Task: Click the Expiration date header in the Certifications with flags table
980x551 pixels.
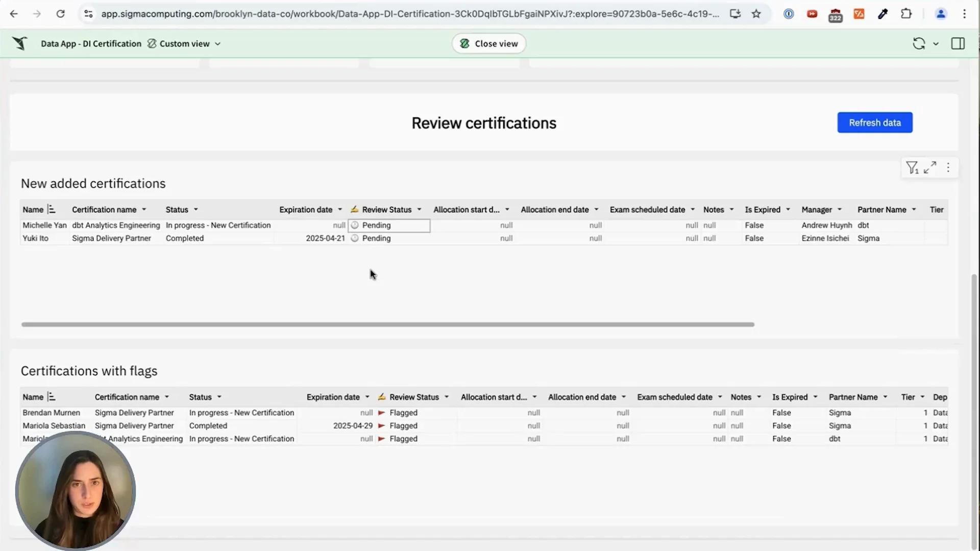Action: pos(333,397)
